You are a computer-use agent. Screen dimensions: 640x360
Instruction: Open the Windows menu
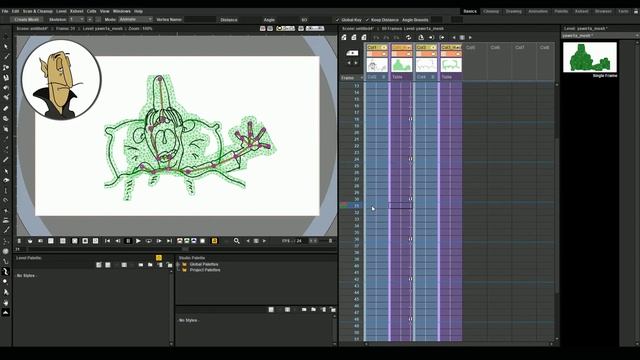coord(122,11)
